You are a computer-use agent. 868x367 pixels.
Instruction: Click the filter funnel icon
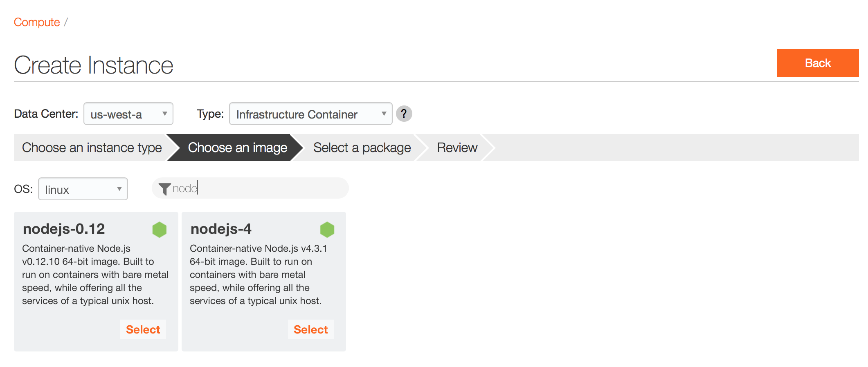click(164, 189)
